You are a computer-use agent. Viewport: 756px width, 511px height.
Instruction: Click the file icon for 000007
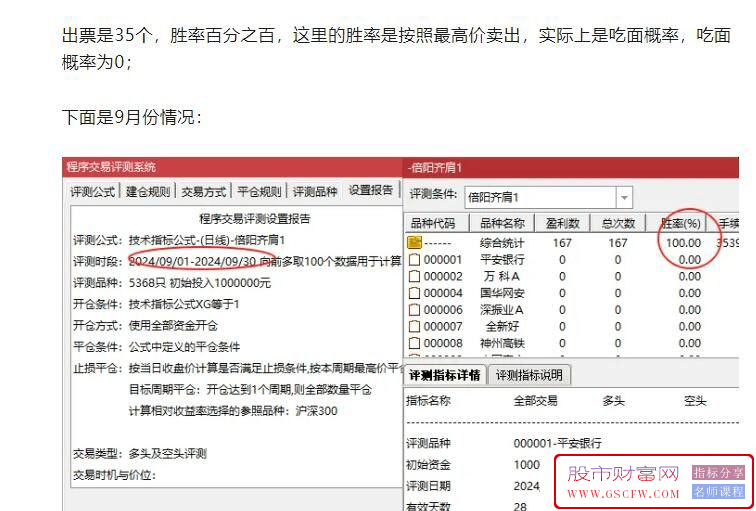click(414, 326)
